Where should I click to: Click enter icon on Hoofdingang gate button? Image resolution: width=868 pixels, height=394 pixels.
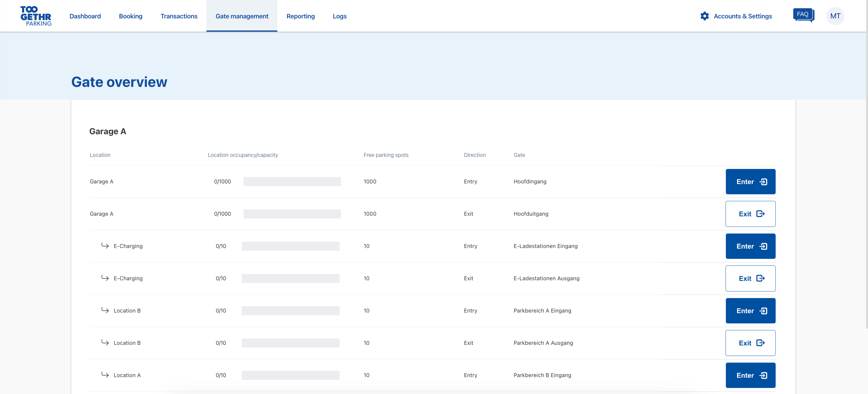[x=763, y=182]
